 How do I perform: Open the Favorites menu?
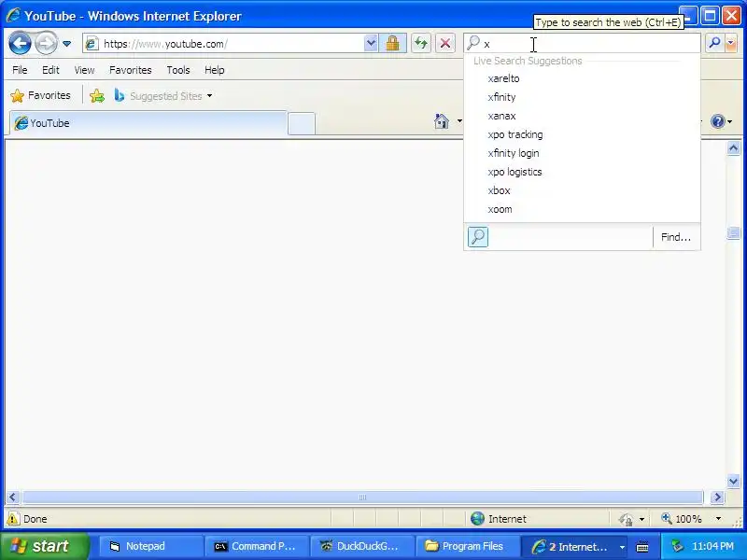point(131,70)
